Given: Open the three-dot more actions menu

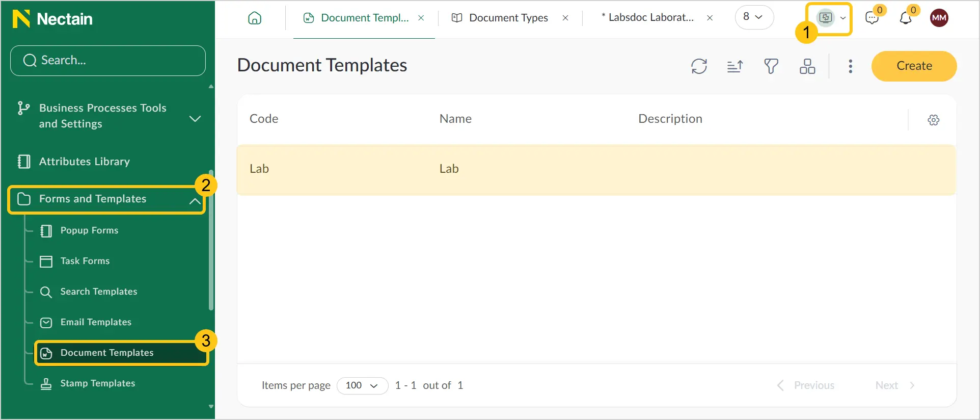Looking at the screenshot, I should point(850,66).
